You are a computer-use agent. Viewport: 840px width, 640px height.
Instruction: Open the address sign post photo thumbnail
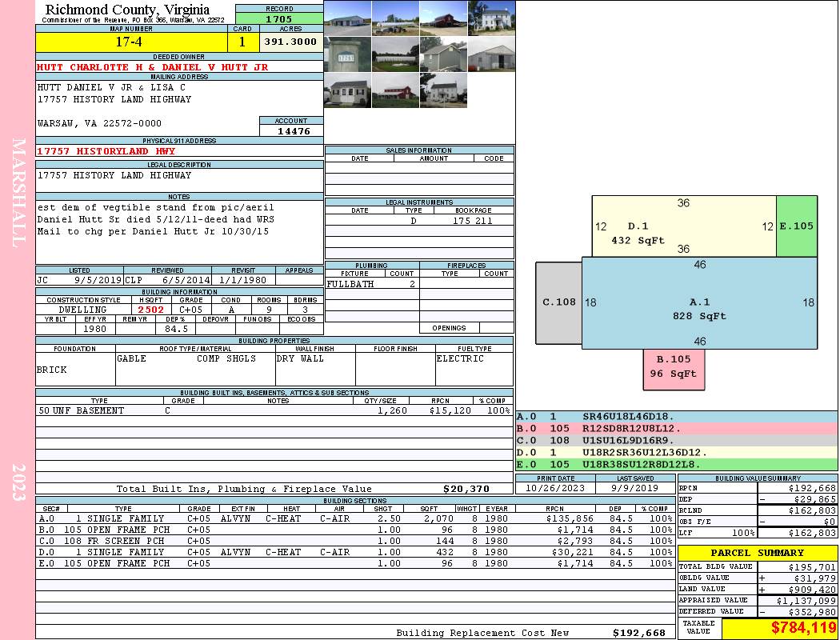(347, 54)
